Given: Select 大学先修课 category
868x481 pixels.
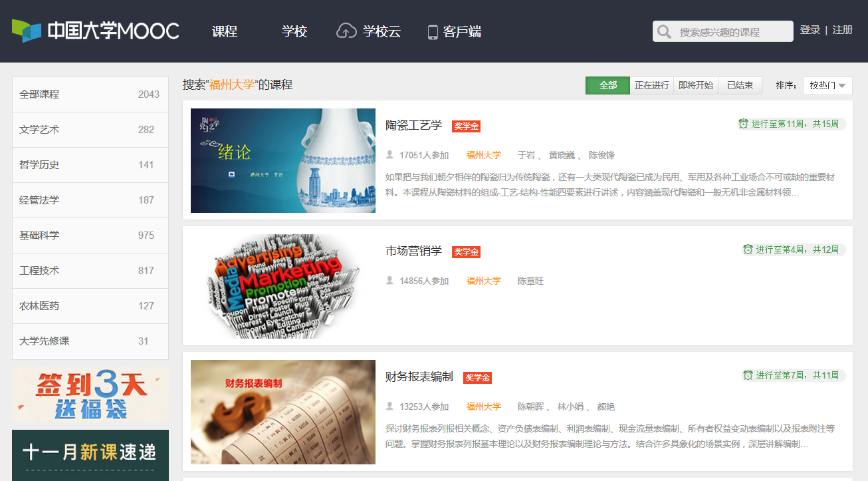Looking at the screenshot, I should point(90,341).
